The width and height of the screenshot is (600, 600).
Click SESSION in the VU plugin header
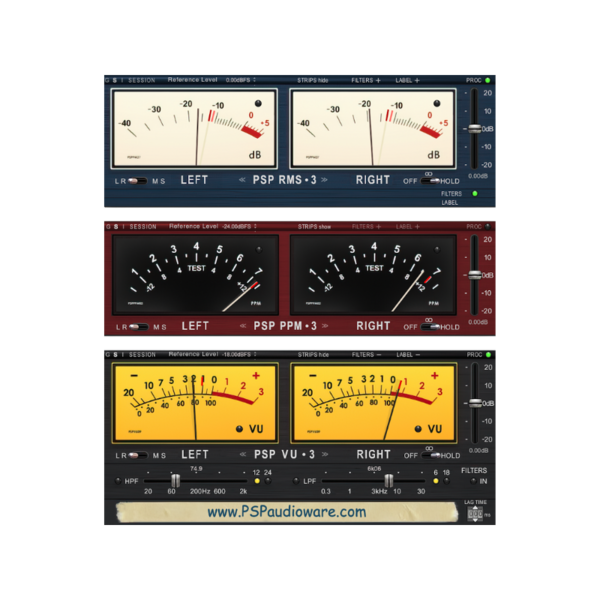pos(142,355)
